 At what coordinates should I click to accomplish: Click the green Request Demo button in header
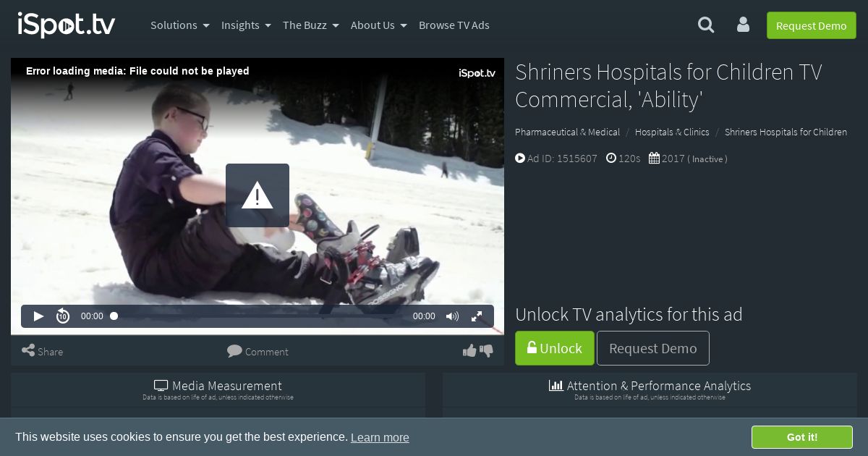point(812,25)
